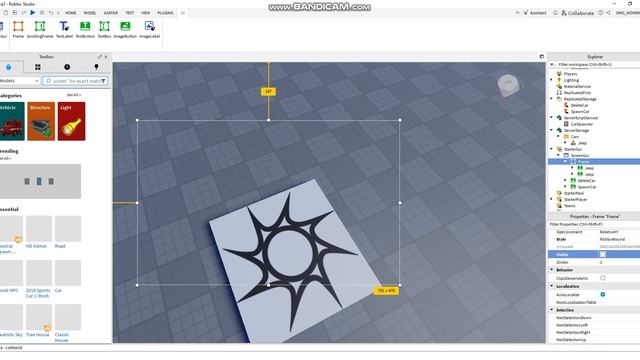Insert a TextBox element
This screenshot has width=640, height=360.
104,30
